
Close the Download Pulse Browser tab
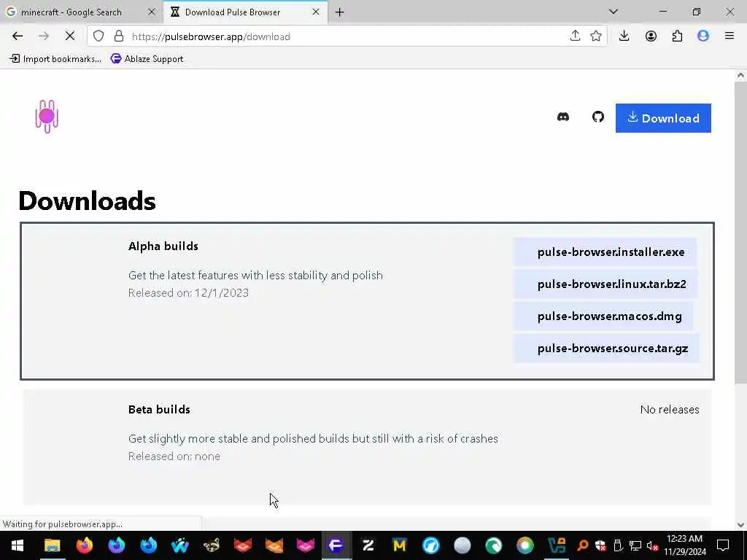(x=315, y=12)
